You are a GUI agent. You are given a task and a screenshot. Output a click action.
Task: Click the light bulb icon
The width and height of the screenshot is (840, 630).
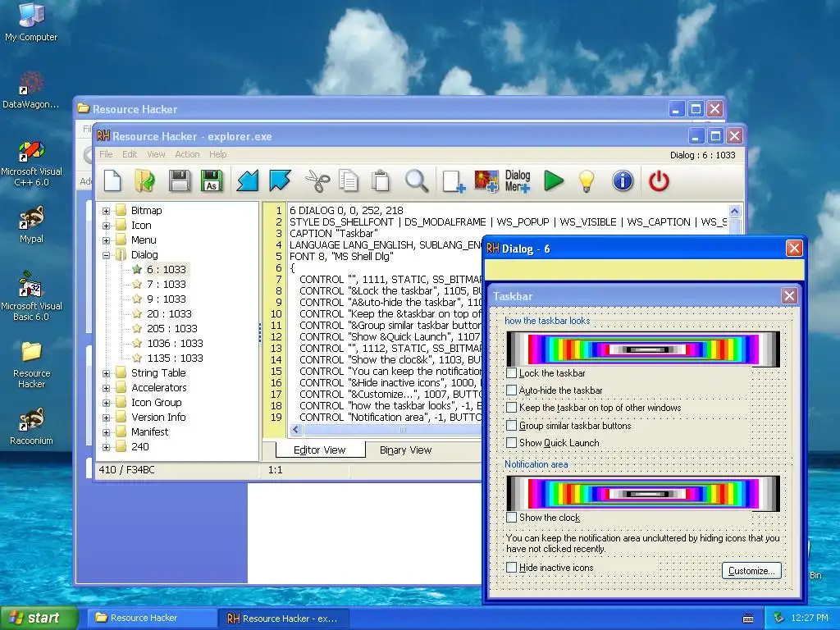[x=587, y=181]
